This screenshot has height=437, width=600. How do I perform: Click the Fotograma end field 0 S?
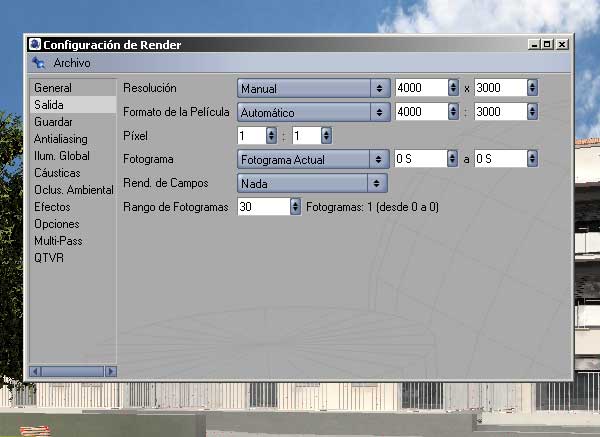tap(501, 158)
